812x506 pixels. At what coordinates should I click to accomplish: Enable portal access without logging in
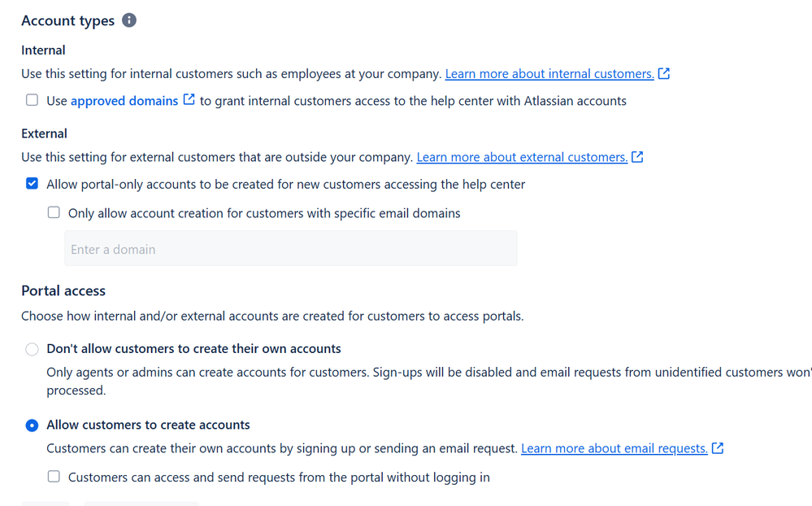54,477
